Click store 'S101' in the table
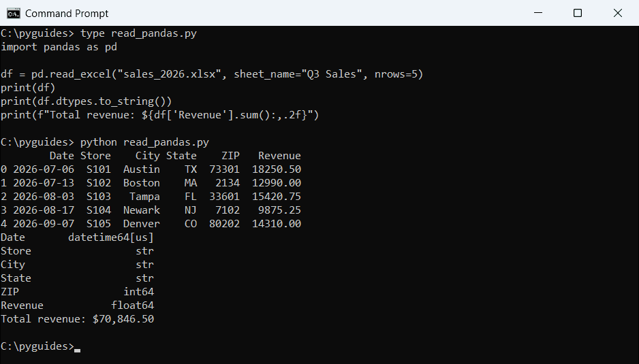Image resolution: width=639 pixels, height=364 pixels. click(99, 169)
